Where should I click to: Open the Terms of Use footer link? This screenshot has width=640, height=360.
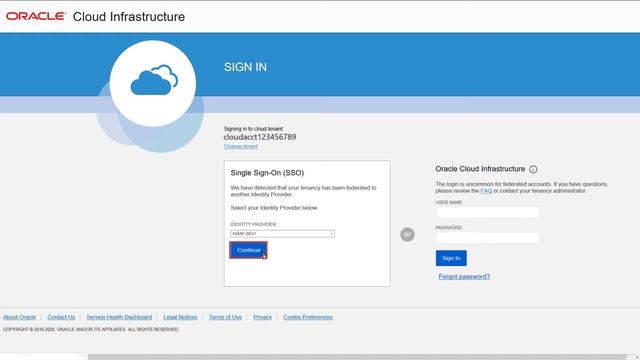(225, 317)
